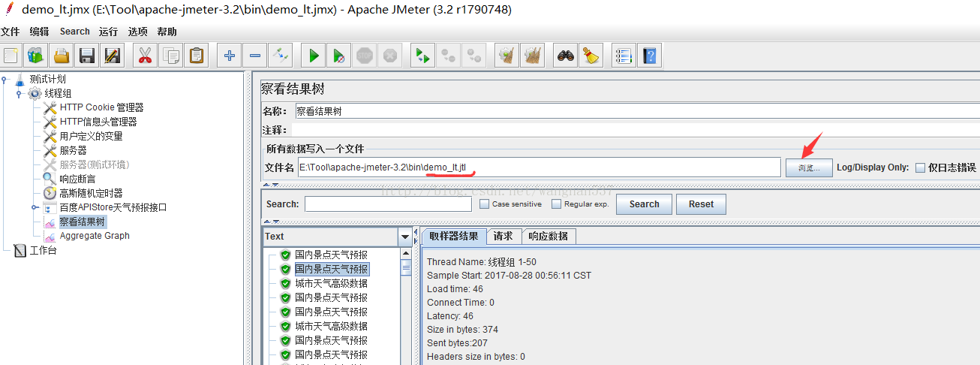Select HTTP信息头管理器 in tree

coord(98,122)
